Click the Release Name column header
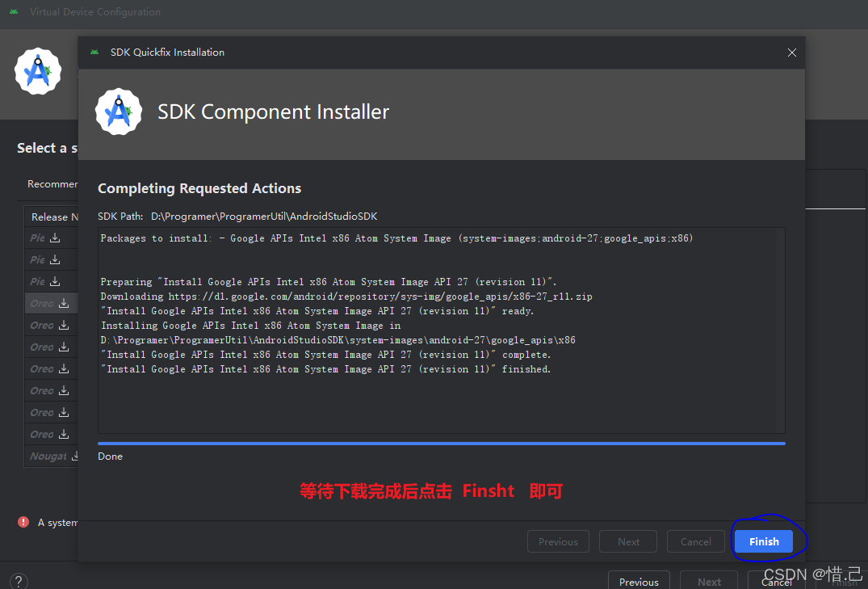The width and height of the screenshot is (868, 589). [x=54, y=217]
